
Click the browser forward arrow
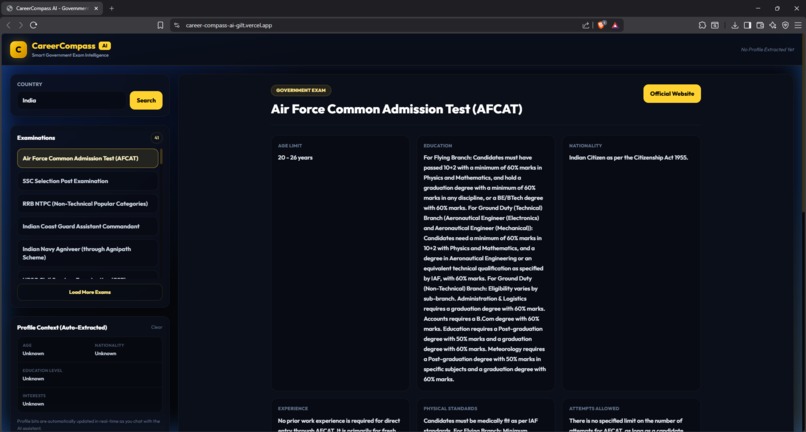[21, 25]
